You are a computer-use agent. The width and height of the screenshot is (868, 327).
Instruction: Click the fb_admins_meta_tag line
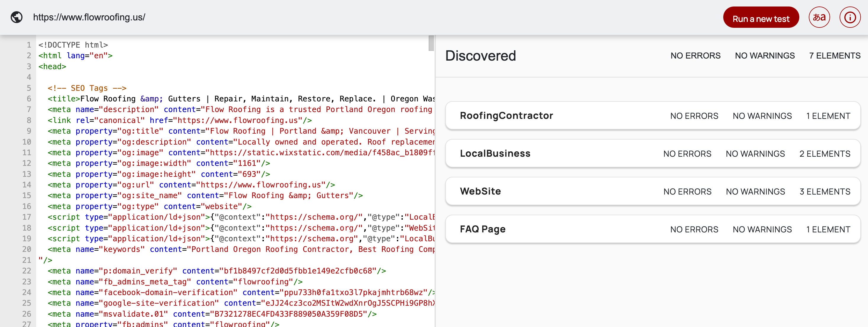tap(175, 281)
